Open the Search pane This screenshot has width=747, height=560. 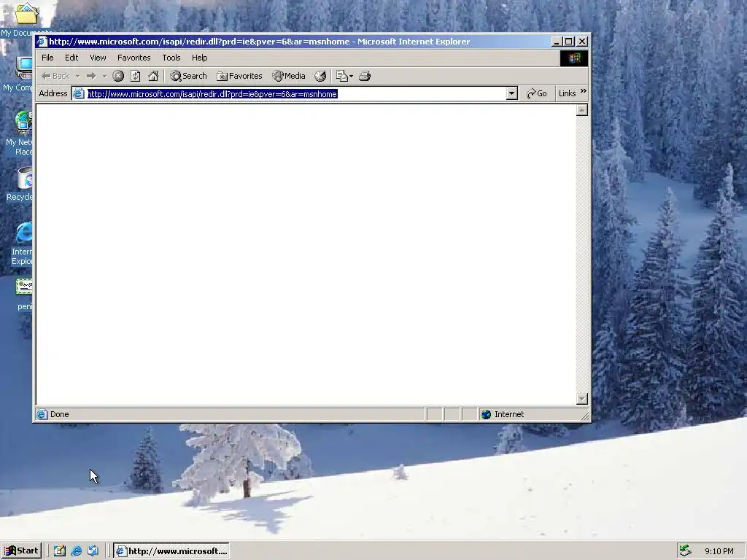(189, 76)
